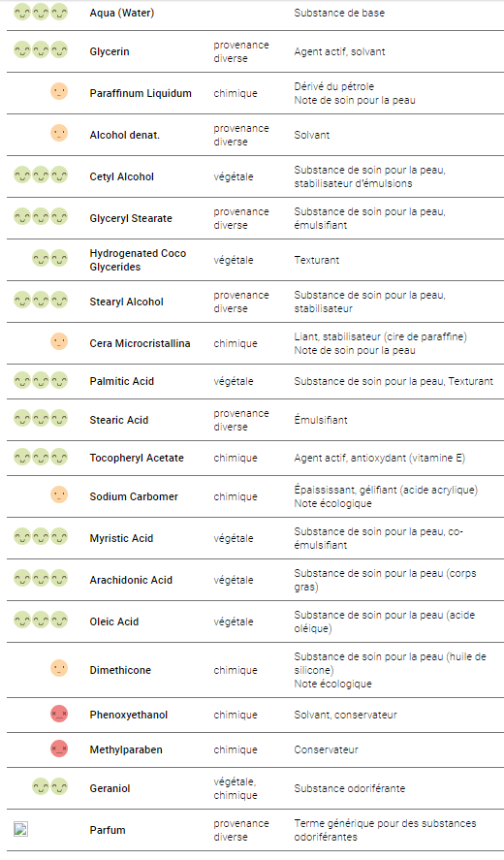Open the Aqua (Water) ingredient entry

[x=122, y=13]
